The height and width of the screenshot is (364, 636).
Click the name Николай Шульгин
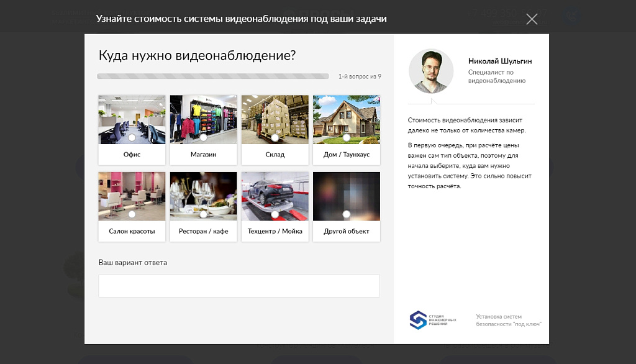pos(499,61)
